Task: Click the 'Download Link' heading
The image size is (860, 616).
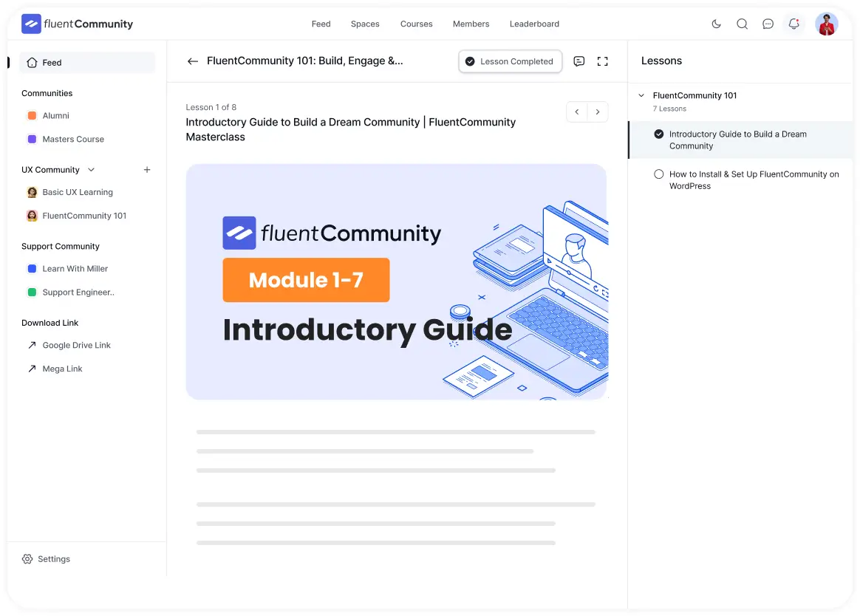Action: (50, 323)
